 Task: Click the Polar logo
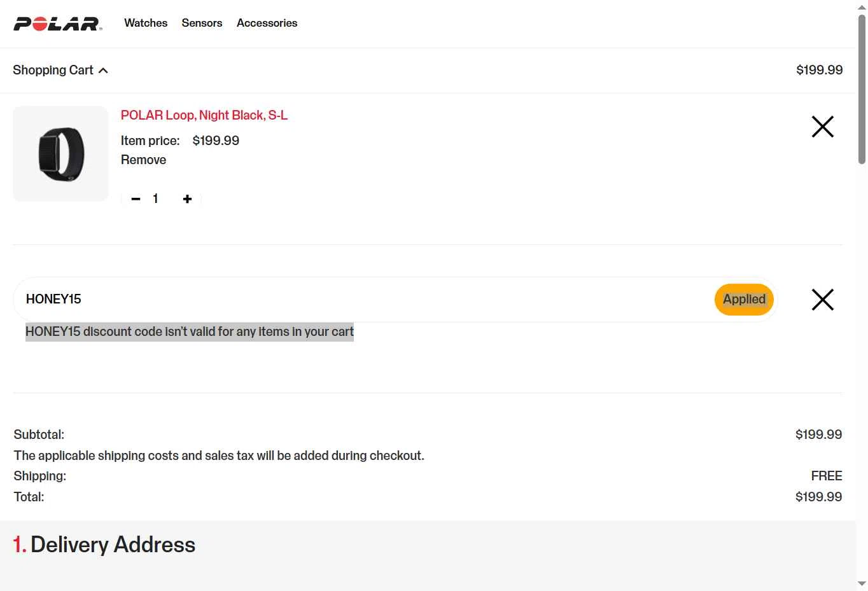[x=58, y=24]
